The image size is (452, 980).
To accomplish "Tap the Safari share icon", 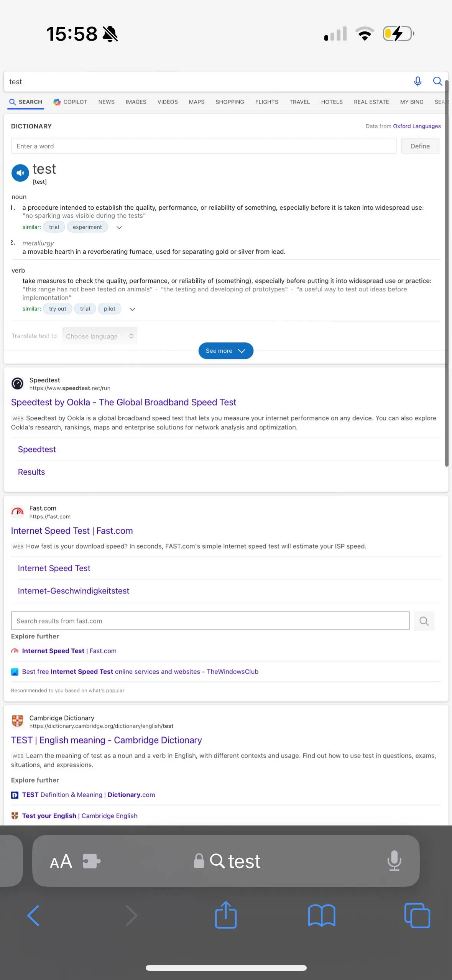I will 226,915.
